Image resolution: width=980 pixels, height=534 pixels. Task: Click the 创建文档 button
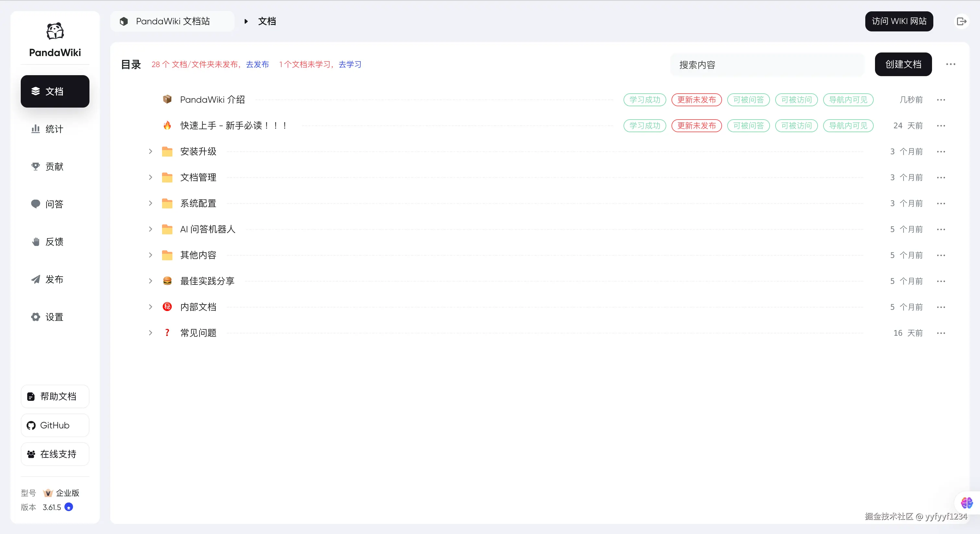coord(903,64)
